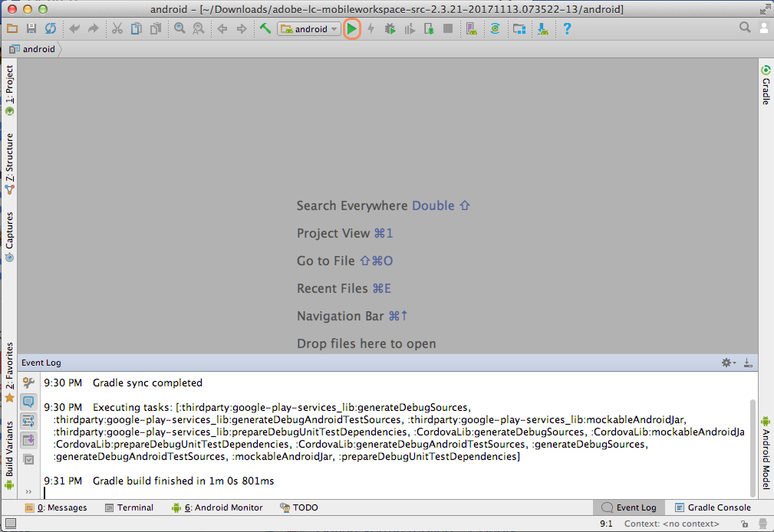Image resolution: width=774 pixels, height=532 pixels.
Task: Toggle Use Soft Wraps in Event Log
Action: point(28,421)
